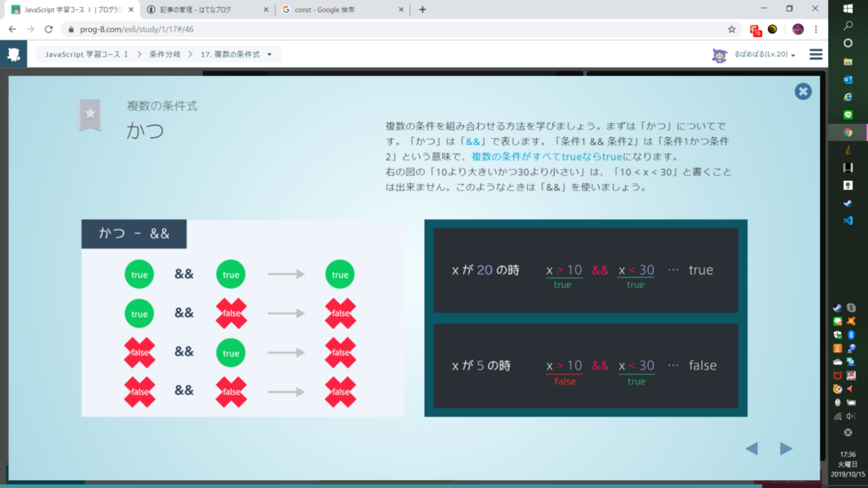Click the Bluetooth icon in the system tray
The width and height of the screenshot is (868, 488).
(851, 335)
